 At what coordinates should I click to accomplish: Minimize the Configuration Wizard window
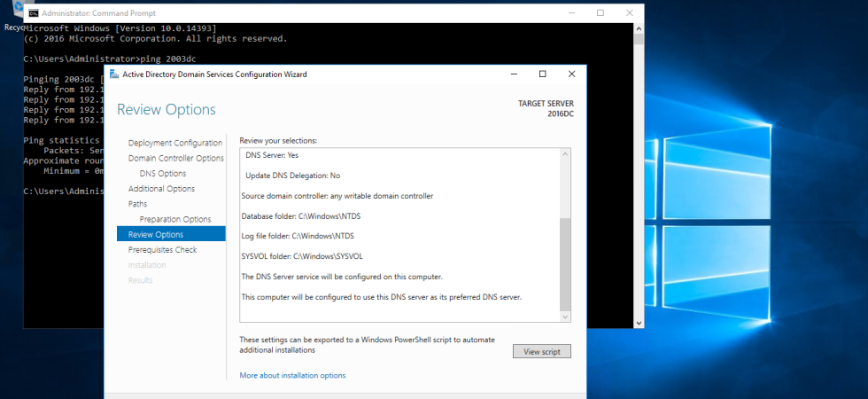[x=515, y=74]
